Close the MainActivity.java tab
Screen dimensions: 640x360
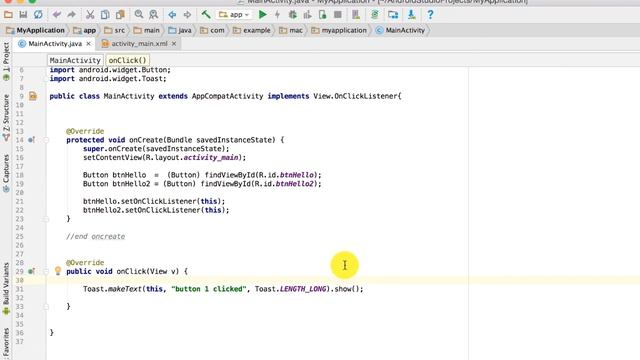click(x=89, y=44)
